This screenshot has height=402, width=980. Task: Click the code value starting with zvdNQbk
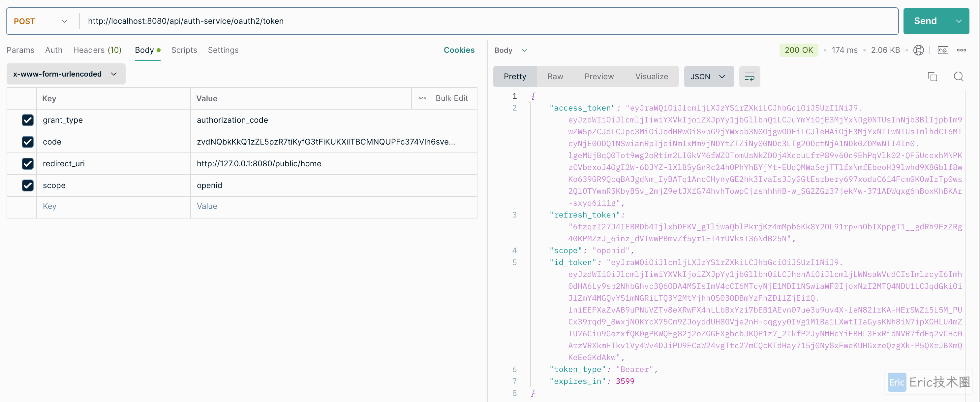[334, 142]
